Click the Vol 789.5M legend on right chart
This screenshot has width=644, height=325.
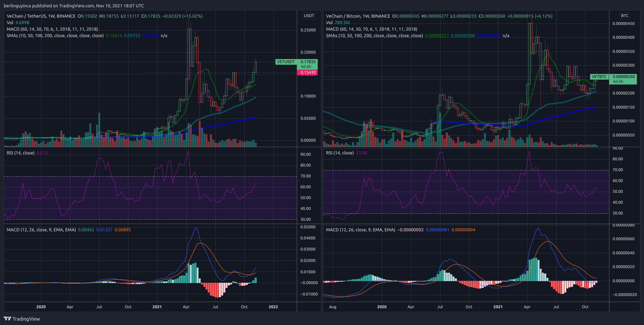point(338,22)
